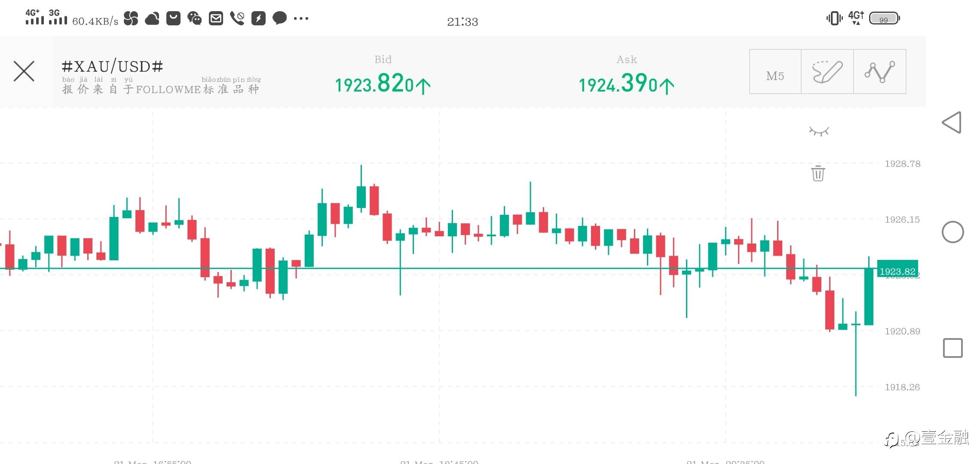Delete drawings with trash icon

click(x=818, y=173)
